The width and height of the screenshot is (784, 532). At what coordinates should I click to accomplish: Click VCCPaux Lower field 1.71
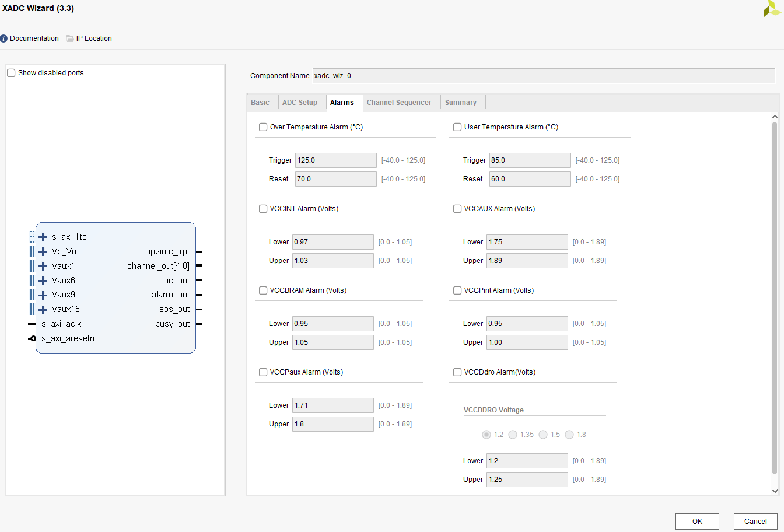[x=333, y=405]
